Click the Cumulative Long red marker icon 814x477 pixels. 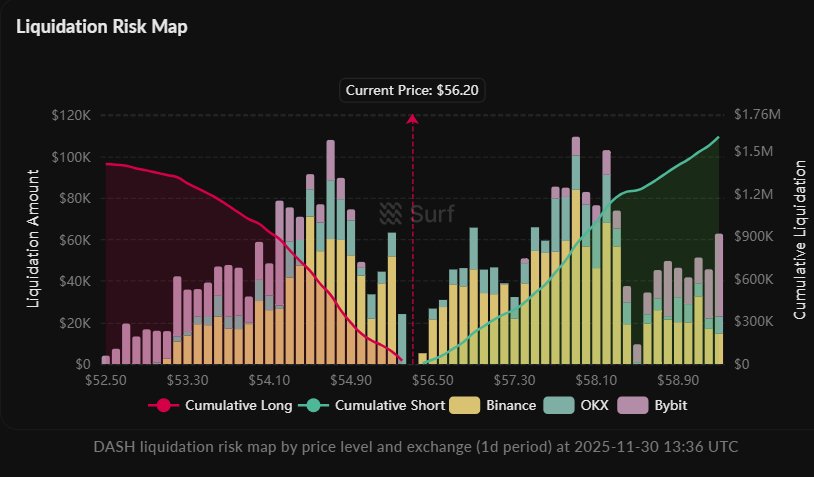(x=163, y=405)
